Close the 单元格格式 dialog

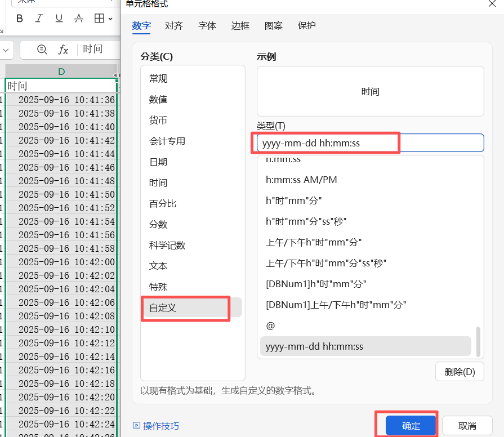click(492, 3)
